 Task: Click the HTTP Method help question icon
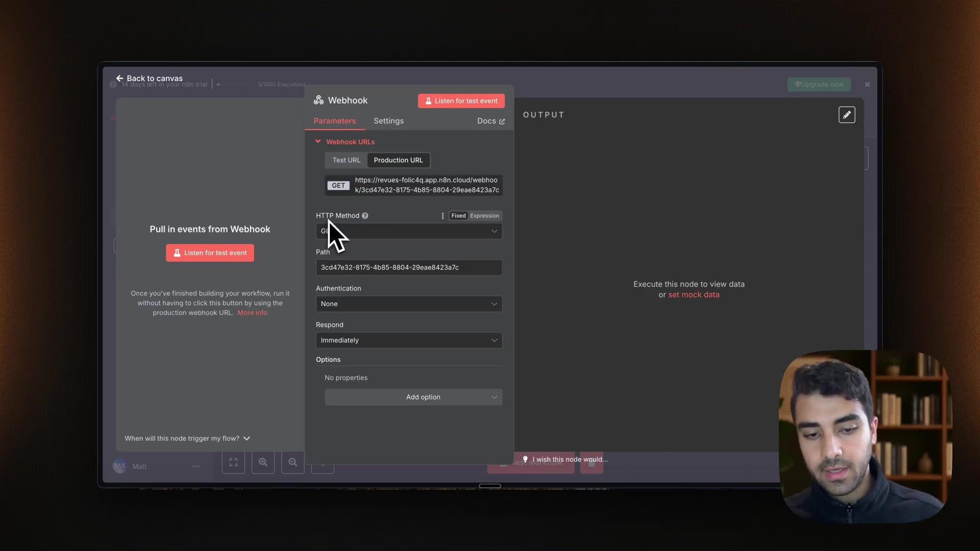pyautogui.click(x=365, y=216)
